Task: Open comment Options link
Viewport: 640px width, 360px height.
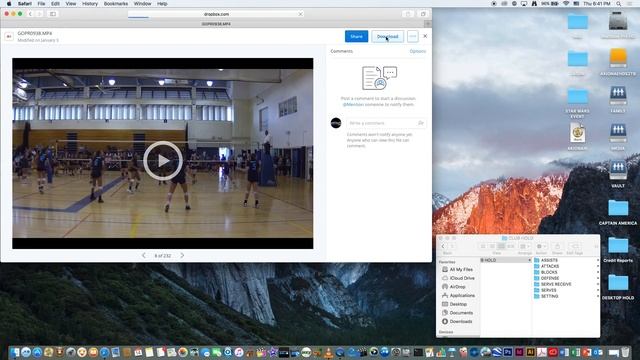Action: tap(418, 51)
